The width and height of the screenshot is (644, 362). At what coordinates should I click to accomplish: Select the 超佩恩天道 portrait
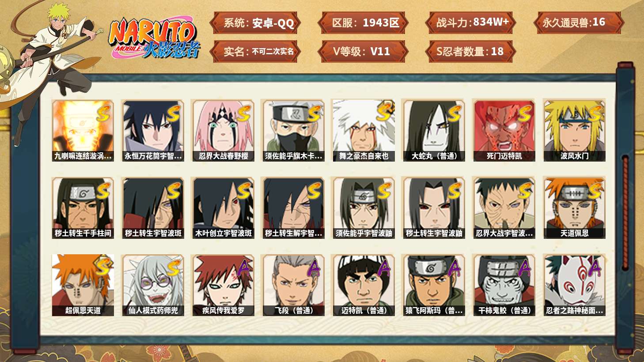(x=83, y=285)
